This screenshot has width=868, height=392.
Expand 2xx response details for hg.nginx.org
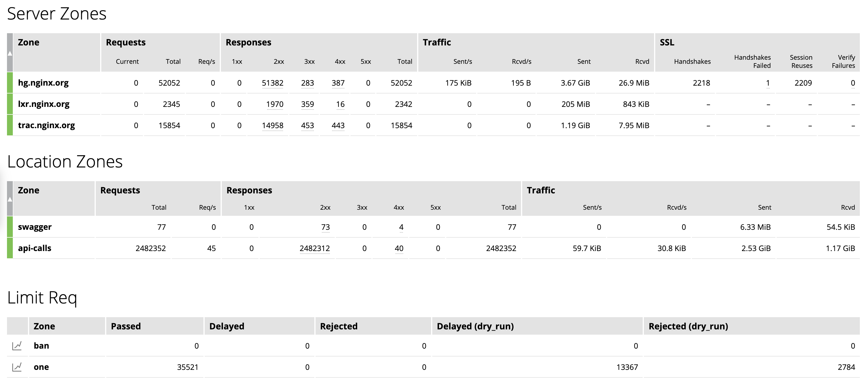click(273, 83)
